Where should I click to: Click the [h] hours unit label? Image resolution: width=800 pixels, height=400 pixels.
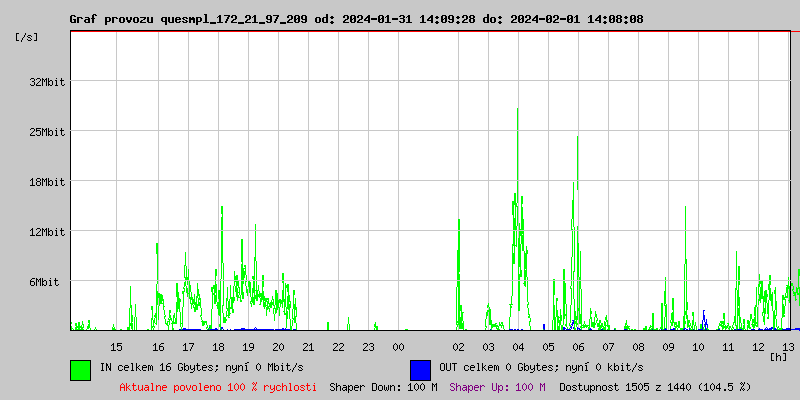click(x=778, y=356)
